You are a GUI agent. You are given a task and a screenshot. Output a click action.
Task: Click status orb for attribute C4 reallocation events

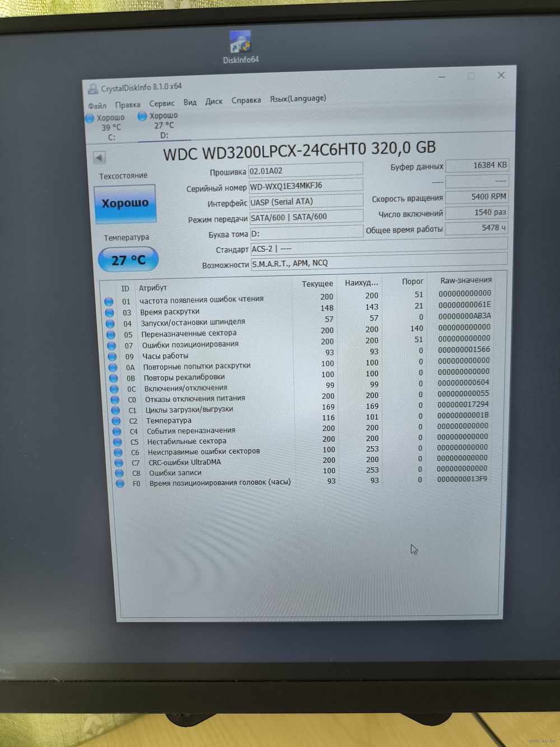point(116,432)
